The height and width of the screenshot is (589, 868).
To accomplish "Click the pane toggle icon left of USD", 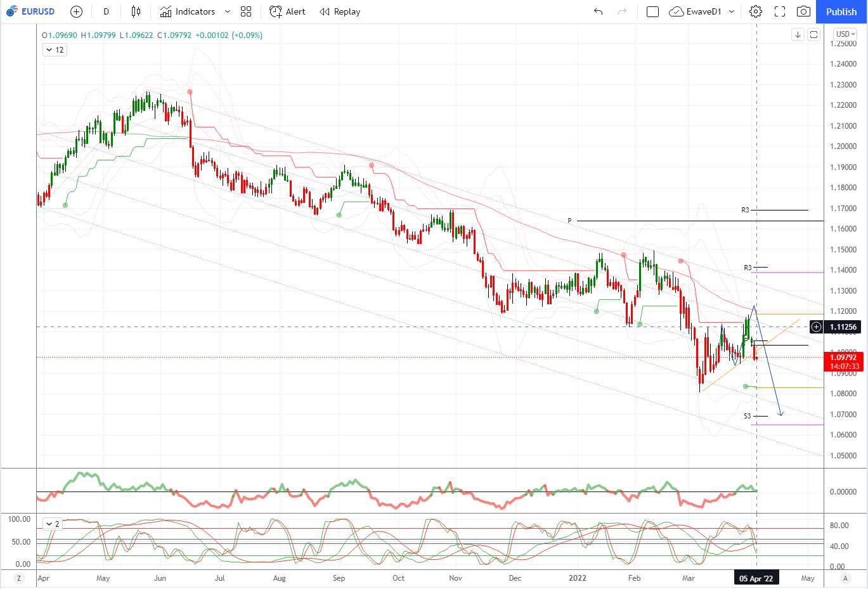I will coord(814,35).
